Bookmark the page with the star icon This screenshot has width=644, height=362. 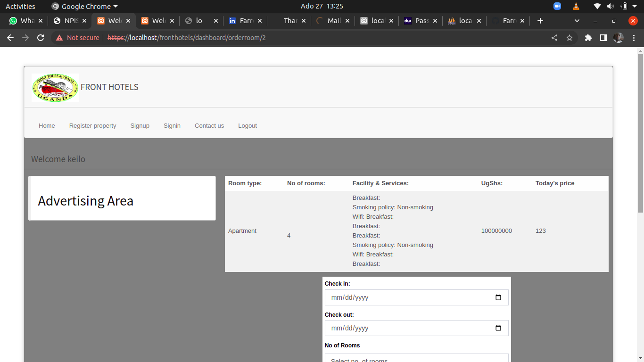pyautogui.click(x=570, y=38)
